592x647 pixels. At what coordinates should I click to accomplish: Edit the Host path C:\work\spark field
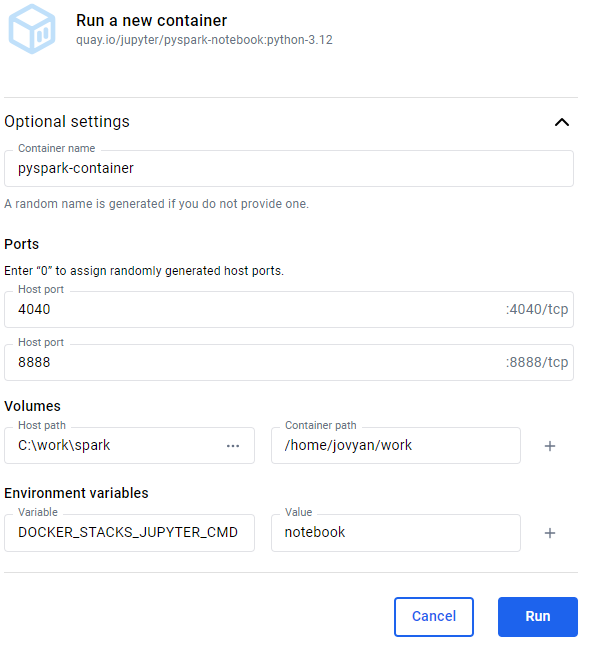pos(129,446)
